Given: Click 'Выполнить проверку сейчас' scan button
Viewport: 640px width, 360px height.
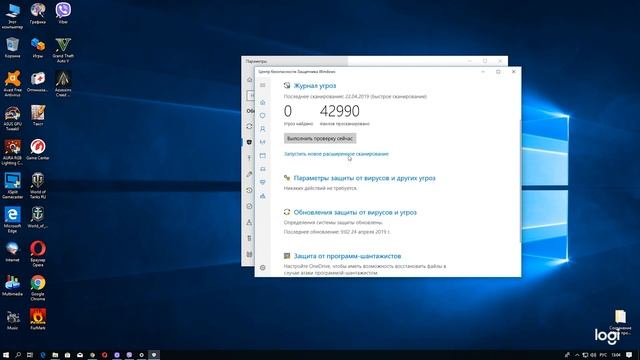Looking at the screenshot, I should [320, 138].
